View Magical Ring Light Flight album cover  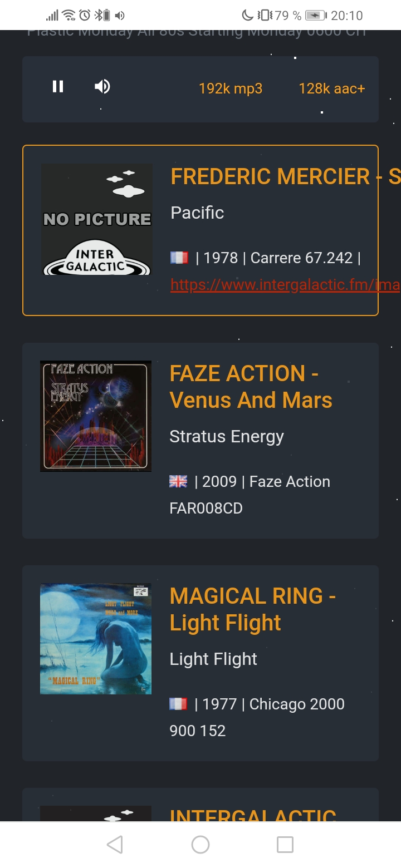click(x=96, y=639)
